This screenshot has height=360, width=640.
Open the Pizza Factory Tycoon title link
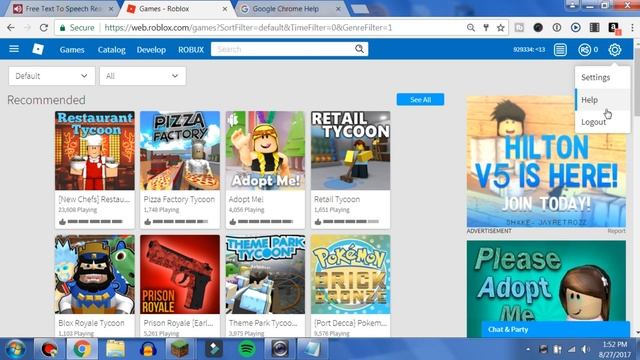click(x=179, y=199)
